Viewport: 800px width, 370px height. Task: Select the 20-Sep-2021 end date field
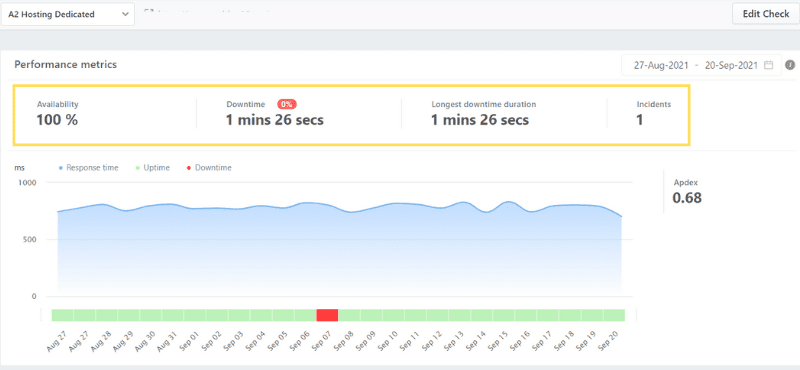coord(731,65)
